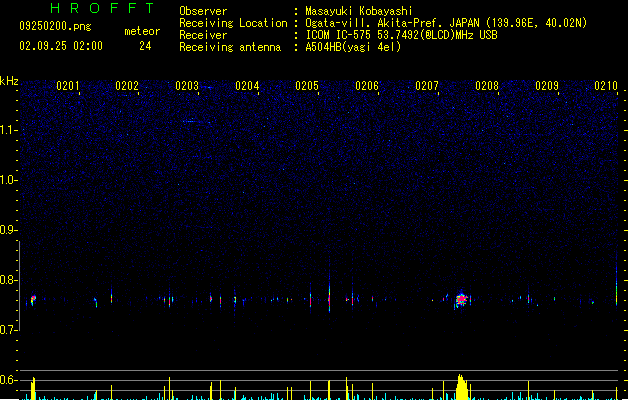Click the 0204 time marker
The image size is (629, 400).
[247, 86]
